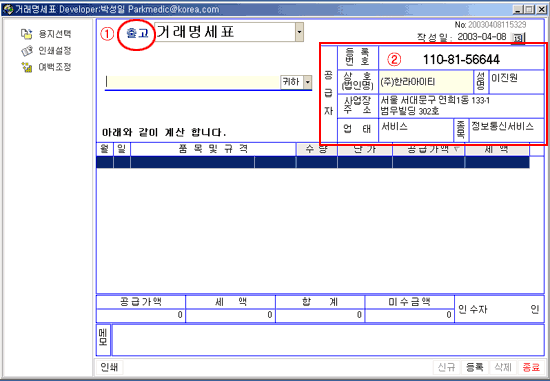Click business type 서비스 cell
Screen dimensions: 550x381
pos(416,130)
